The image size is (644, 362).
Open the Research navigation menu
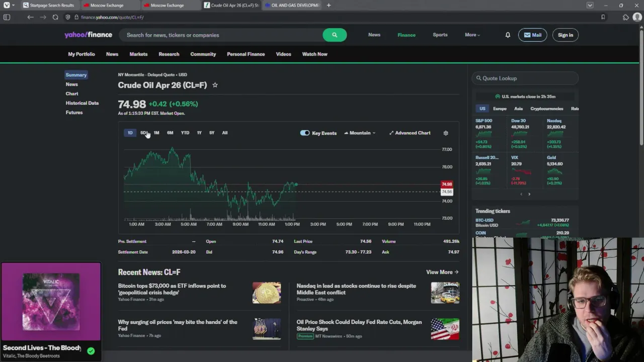169,54
